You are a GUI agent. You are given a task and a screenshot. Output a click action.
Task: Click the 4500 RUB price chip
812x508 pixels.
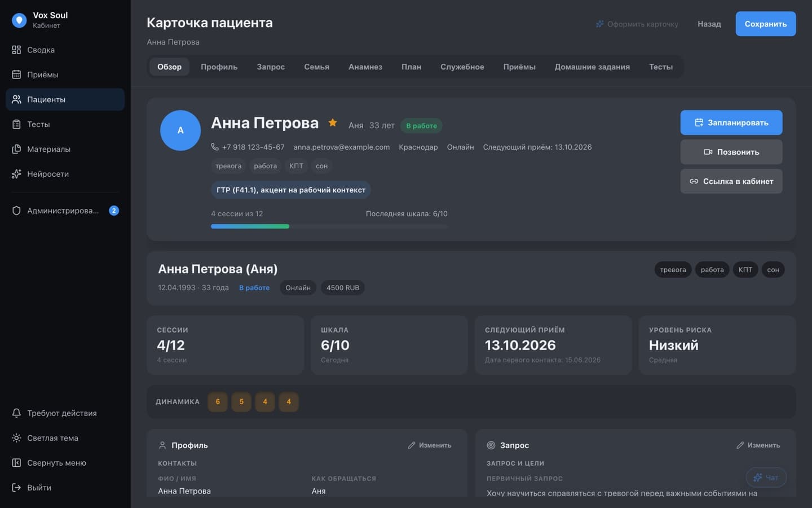(x=343, y=288)
